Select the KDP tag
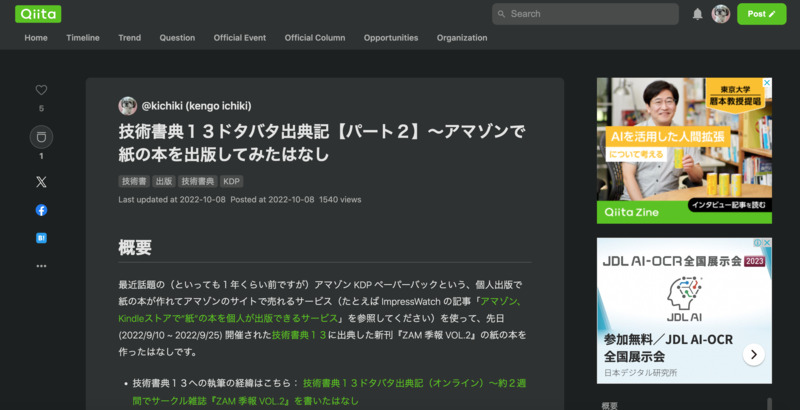This screenshot has width=800, height=410. (x=232, y=181)
